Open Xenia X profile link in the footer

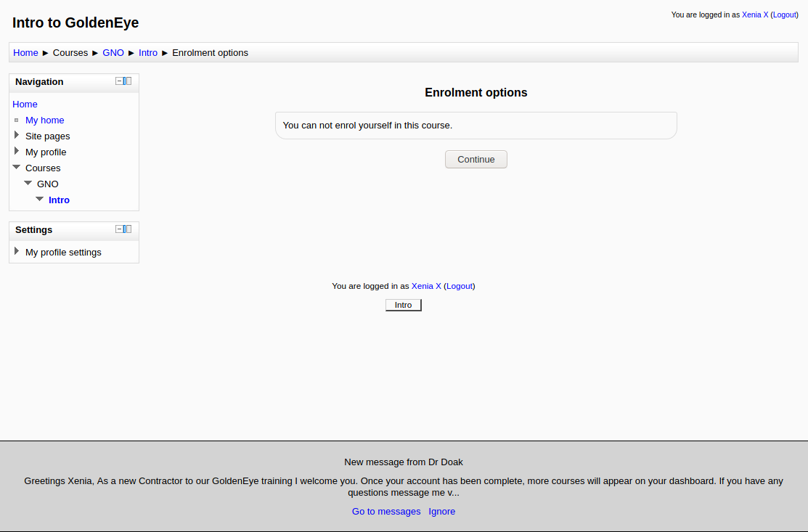(x=426, y=286)
